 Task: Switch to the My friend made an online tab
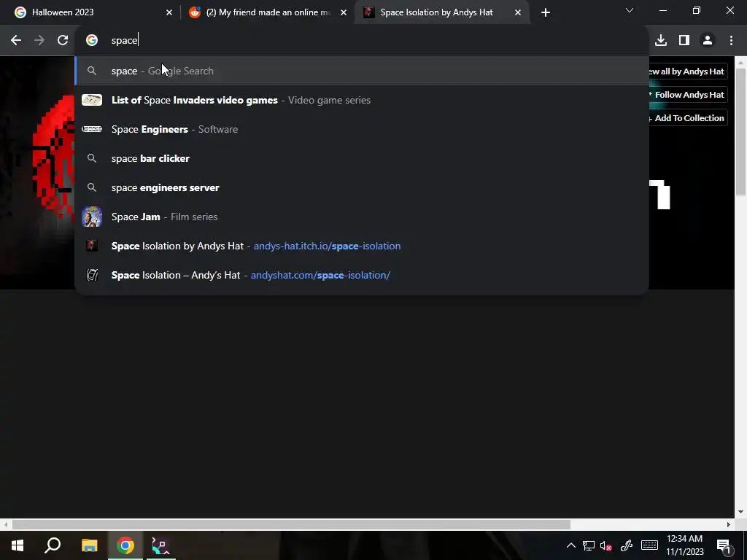[x=268, y=12]
